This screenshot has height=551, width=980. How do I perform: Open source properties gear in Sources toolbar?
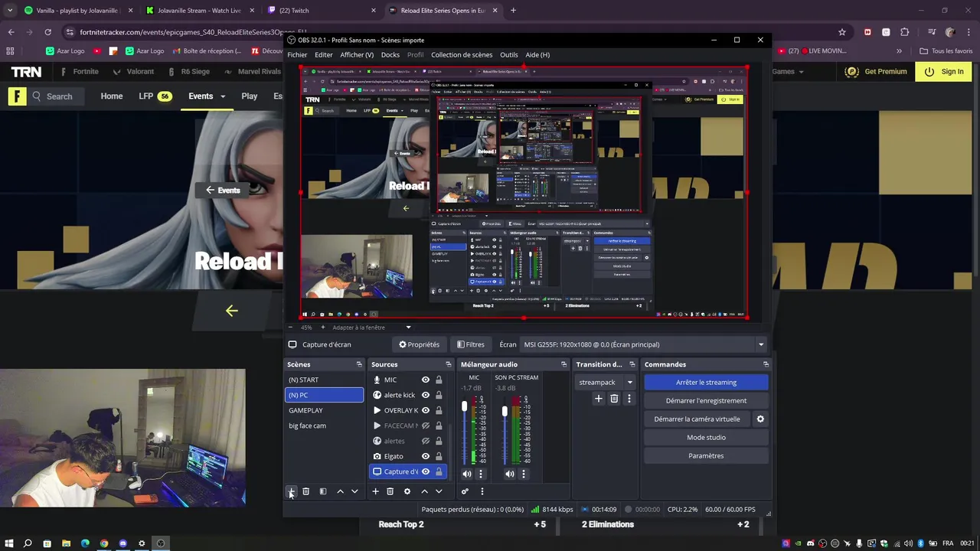pos(407,491)
